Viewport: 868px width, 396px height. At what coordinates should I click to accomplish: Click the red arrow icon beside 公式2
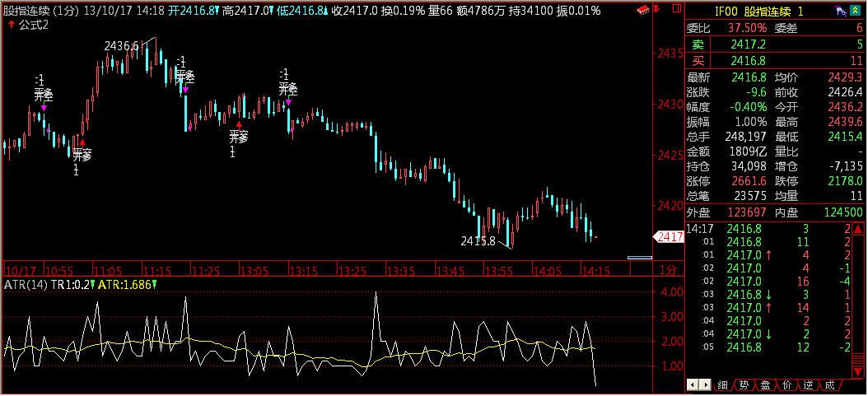[12, 25]
